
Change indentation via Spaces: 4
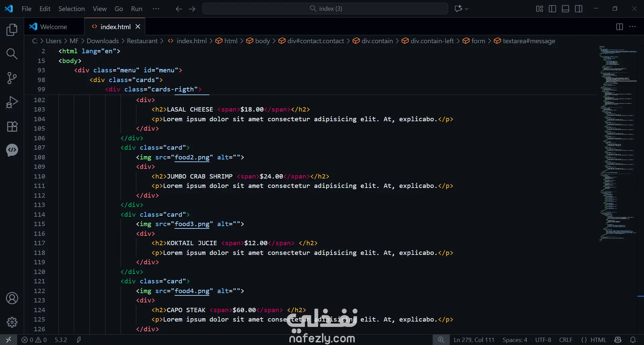pos(515,340)
